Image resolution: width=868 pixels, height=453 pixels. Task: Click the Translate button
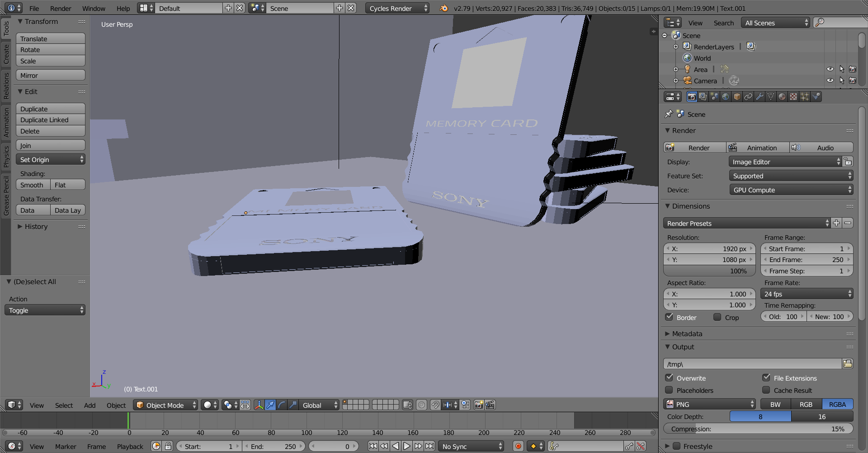coord(51,38)
